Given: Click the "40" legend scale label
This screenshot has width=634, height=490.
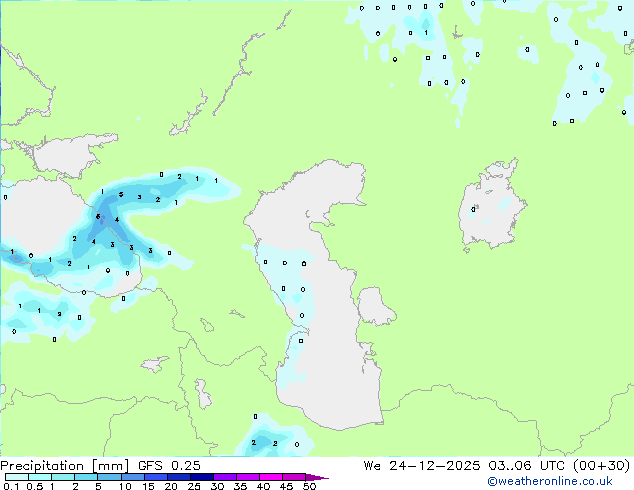Looking at the screenshot, I should [263, 486].
